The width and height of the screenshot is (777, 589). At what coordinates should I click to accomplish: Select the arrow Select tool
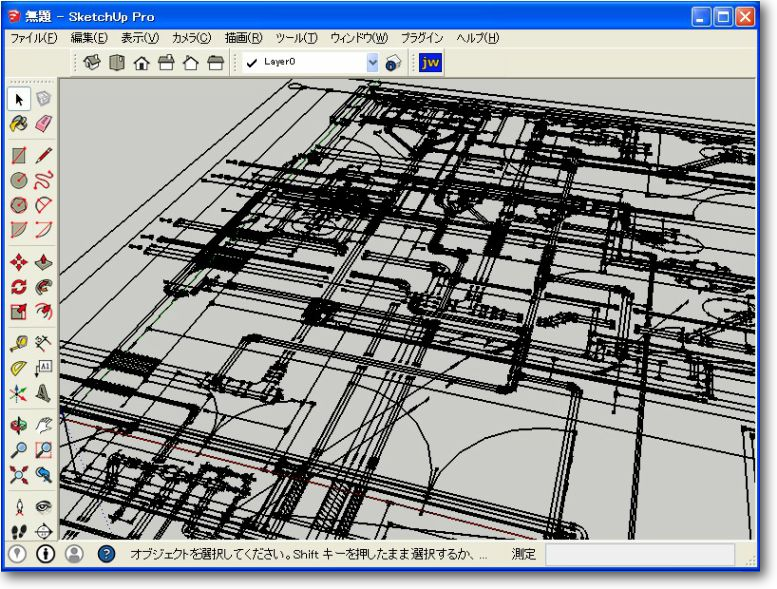(19, 99)
